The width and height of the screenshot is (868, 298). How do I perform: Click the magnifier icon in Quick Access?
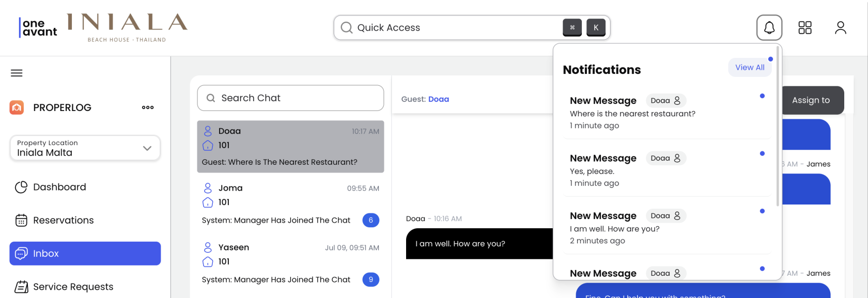click(347, 28)
